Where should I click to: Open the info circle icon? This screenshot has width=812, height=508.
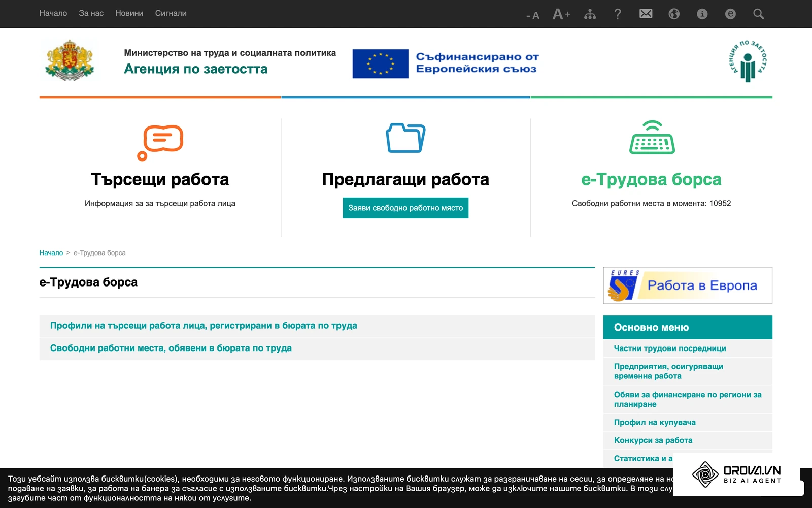702,14
